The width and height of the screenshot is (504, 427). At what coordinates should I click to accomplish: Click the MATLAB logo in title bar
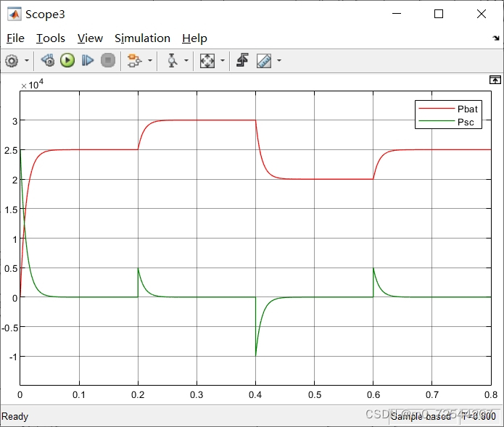click(15, 14)
